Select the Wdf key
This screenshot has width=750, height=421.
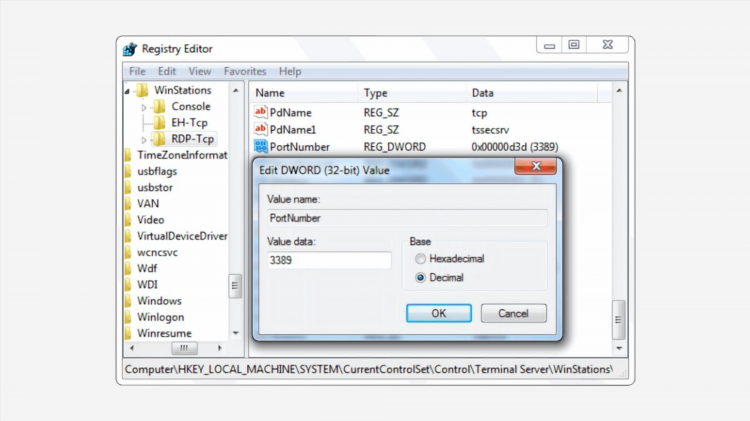(x=147, y=269)
